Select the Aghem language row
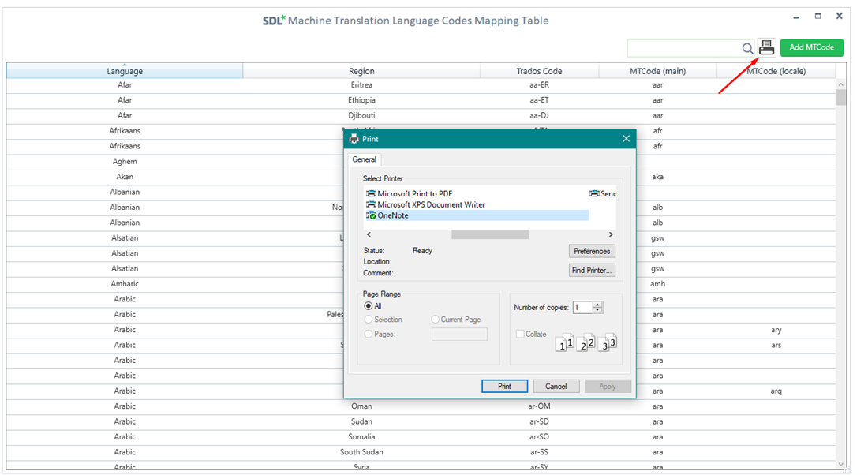The height and width of the screenshot is (475, 868). pyautogui.click(x=125, y=162)
